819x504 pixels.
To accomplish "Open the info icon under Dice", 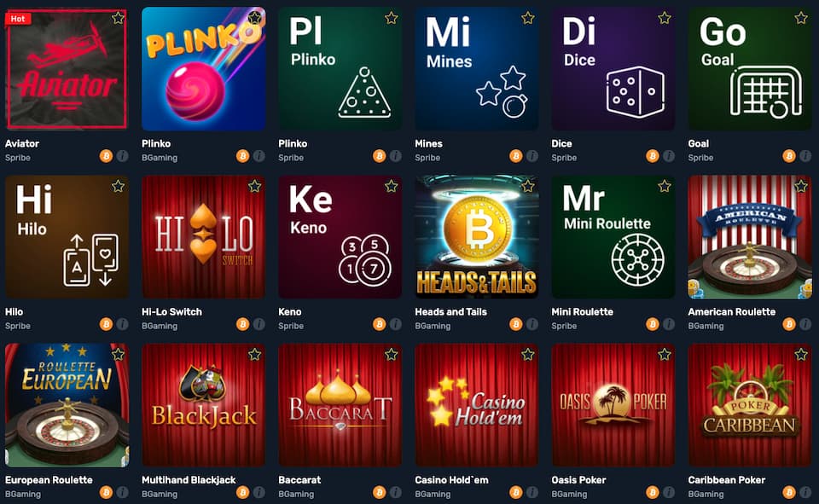I will (x=669, y=156).
